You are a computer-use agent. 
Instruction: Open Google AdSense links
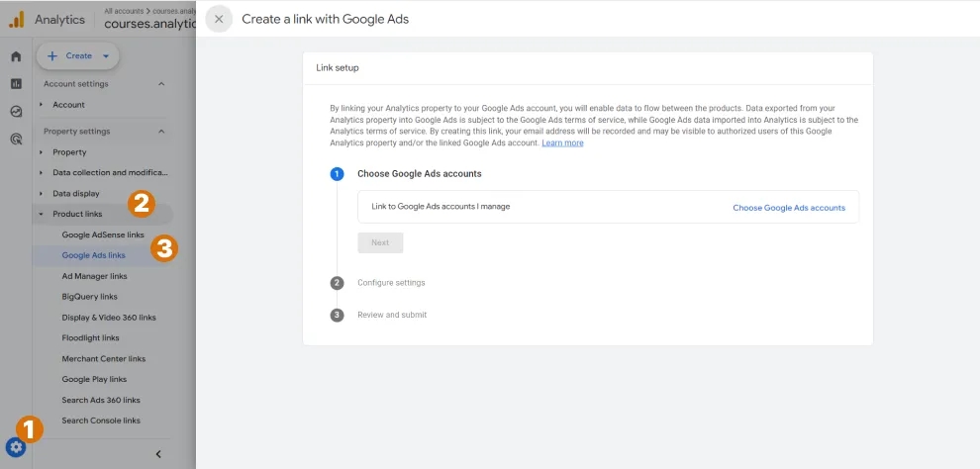click(103, 234)
